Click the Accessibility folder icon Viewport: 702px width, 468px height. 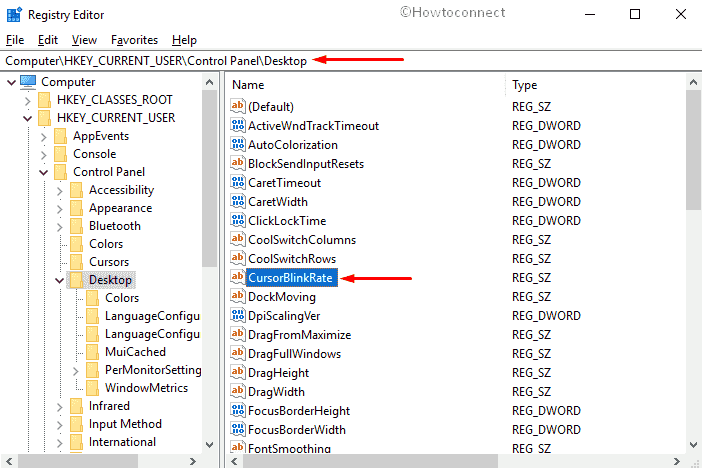77,190
